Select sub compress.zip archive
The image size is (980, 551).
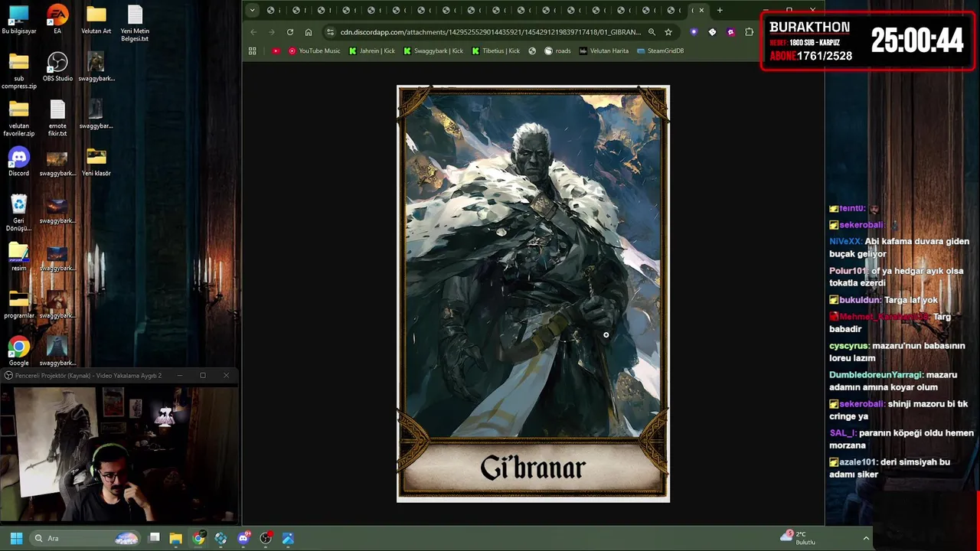pos(19,71)
